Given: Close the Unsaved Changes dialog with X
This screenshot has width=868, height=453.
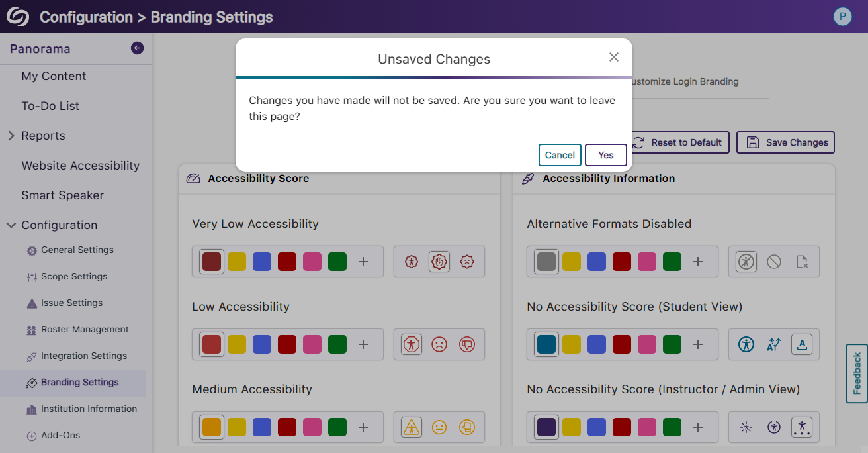Looking at the screenshot, I should tap(614, 58).
